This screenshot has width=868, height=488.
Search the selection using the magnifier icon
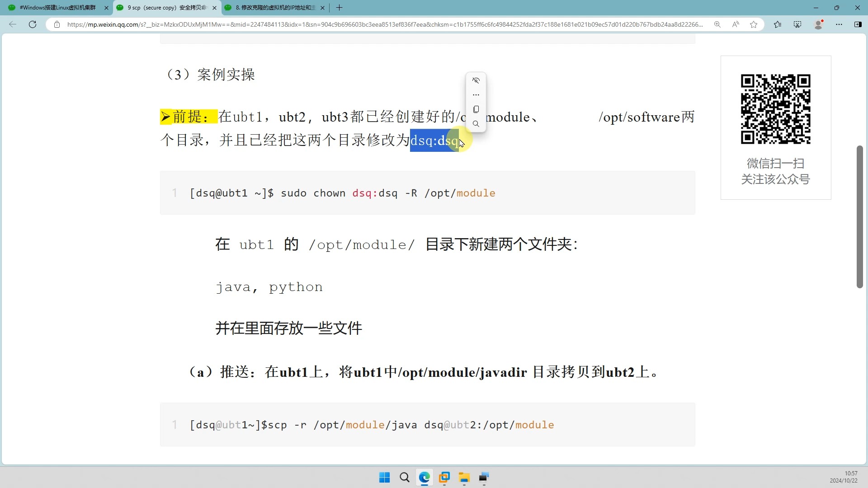(x=476, y=123)
